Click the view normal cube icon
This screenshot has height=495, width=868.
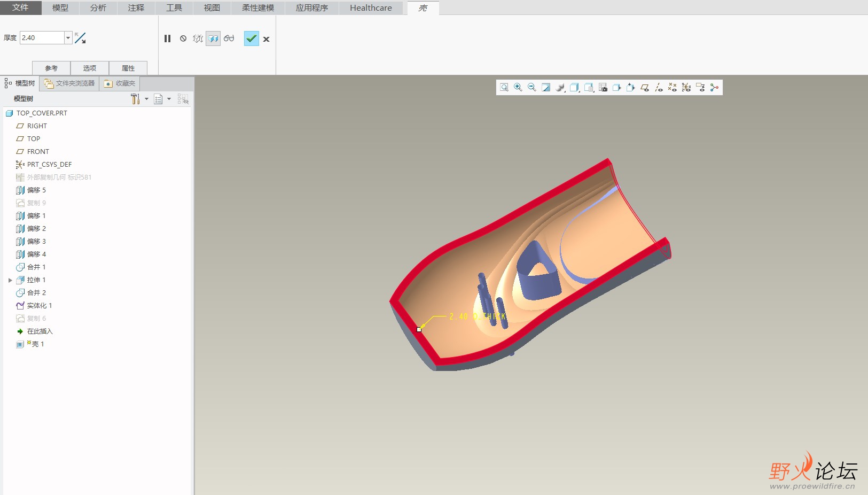point(617,88)
